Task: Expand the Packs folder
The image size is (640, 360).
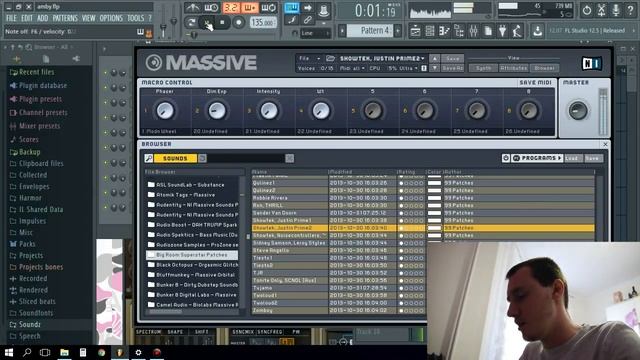Action: [x=22, y=244]
